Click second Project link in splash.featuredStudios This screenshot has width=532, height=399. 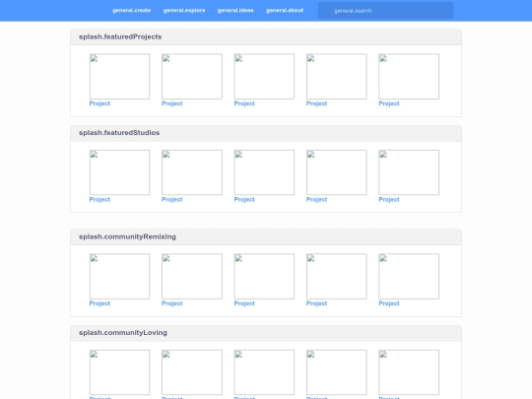pos(172,199)
